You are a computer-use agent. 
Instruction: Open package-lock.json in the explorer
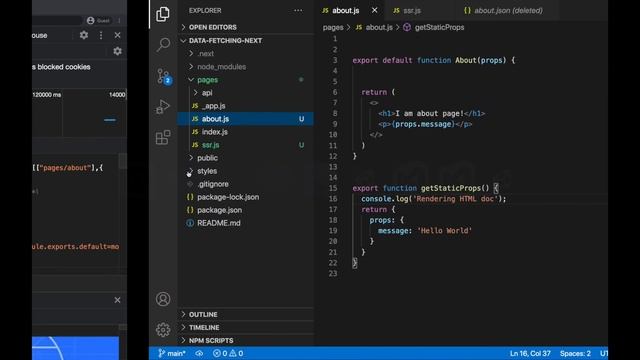tap(245, 197)
